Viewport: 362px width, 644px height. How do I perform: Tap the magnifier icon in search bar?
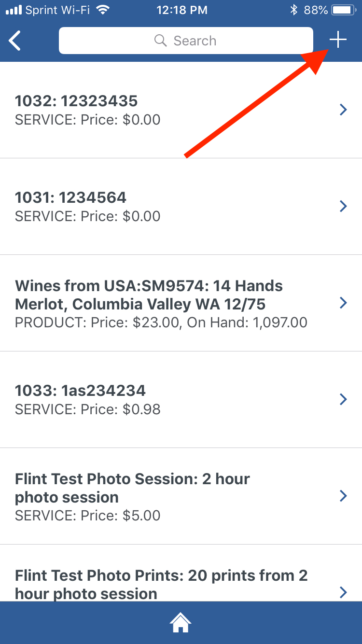[160, 41]
